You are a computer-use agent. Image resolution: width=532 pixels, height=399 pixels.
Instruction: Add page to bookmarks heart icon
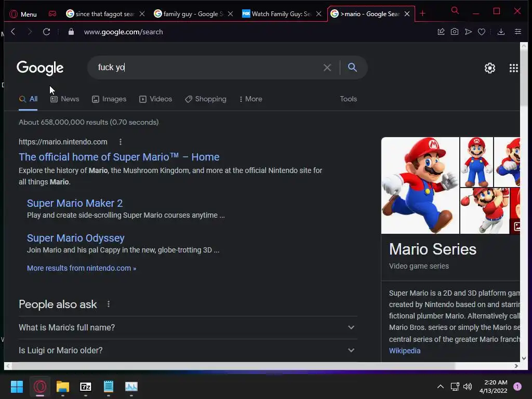coord(482,32)
